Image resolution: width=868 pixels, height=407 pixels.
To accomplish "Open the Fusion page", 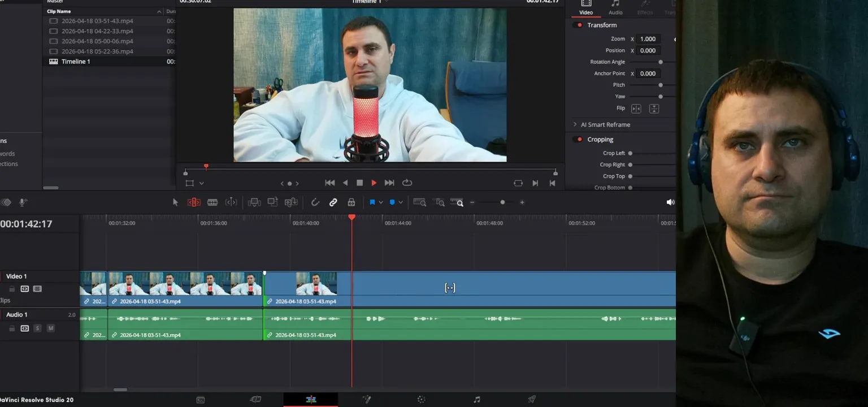I will tap(366, 400).
